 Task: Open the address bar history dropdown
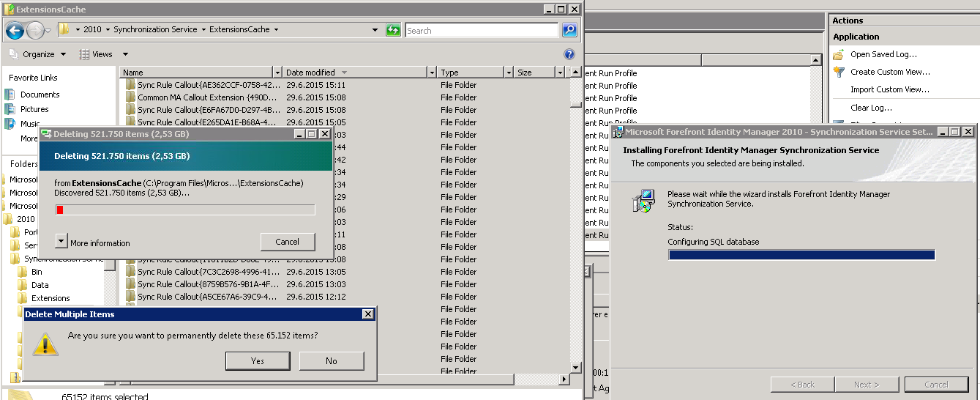coord(375,30)
